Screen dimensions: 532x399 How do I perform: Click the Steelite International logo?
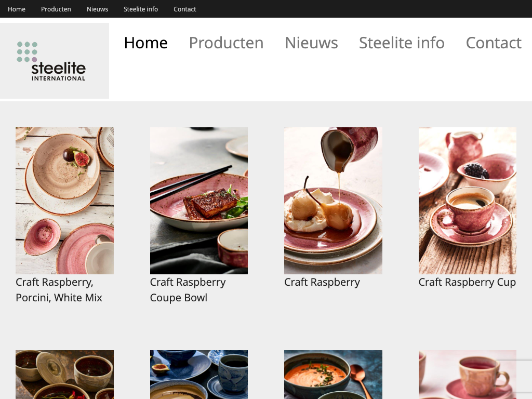54,61
